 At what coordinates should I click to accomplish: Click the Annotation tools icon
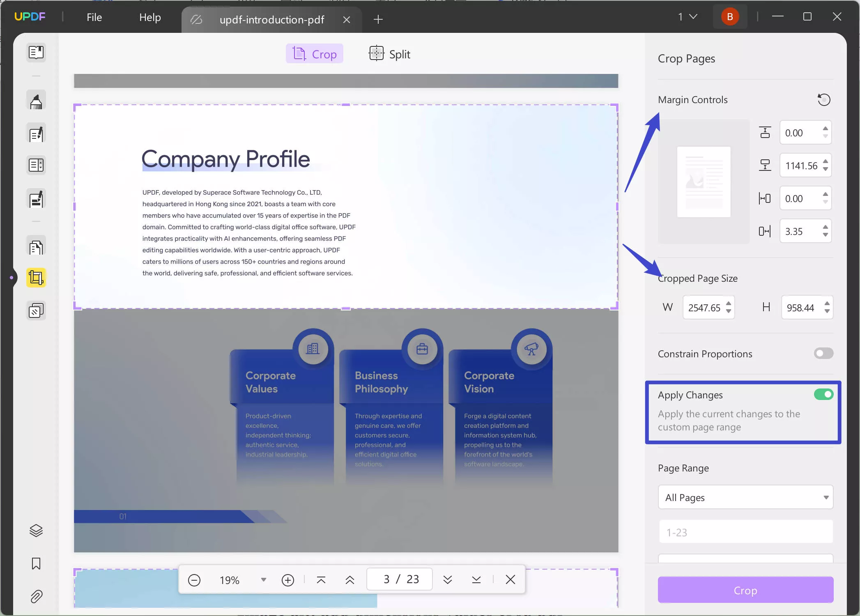tap(36, 101)
